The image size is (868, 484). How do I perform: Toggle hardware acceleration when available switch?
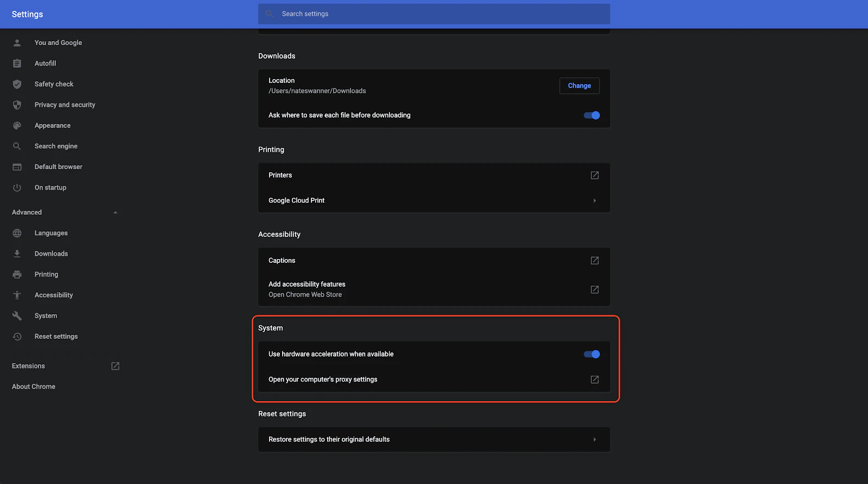(x=592, y=354)
